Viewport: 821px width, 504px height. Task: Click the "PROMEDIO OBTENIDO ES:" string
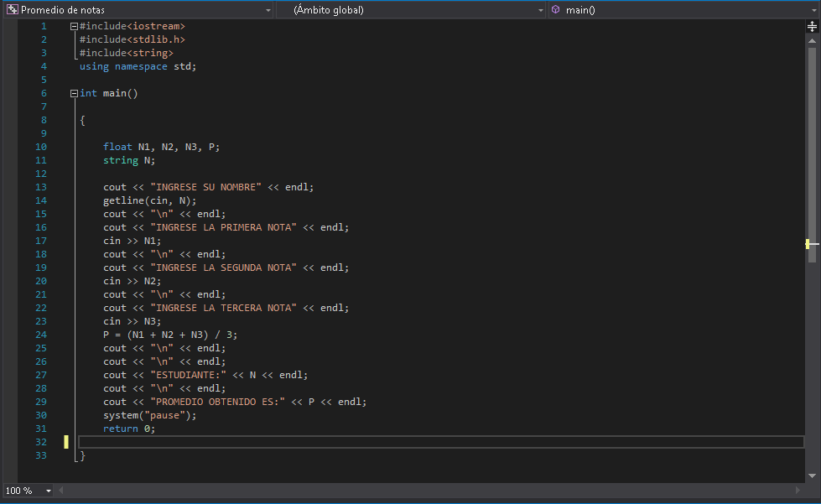click(x=217, y=402)
